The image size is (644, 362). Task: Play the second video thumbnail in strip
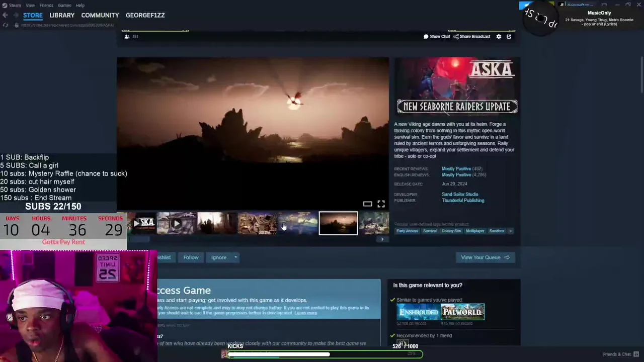coord(176,223)
